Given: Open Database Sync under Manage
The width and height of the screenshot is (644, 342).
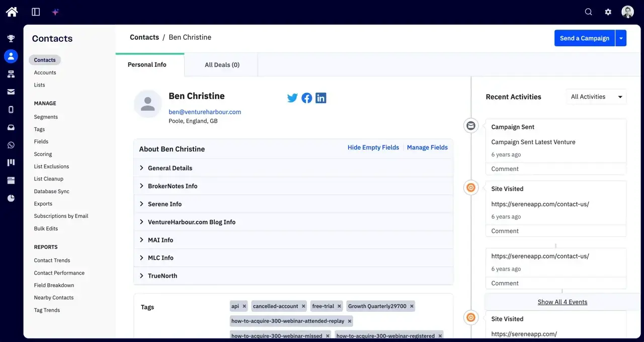Looking at the screenshot, I should pos(52,191).
